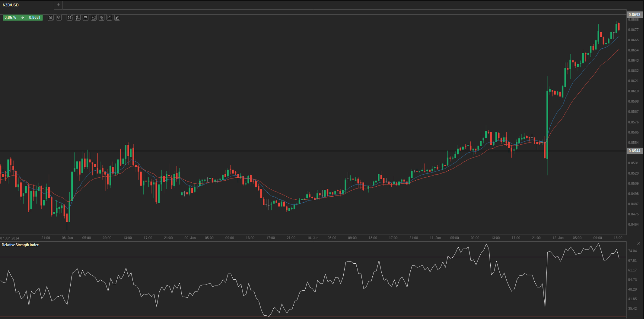The height and width of the screenshot is (319, 644).
Task: Click the 74.04 value on RSI scale
Action: click(632, 251)
